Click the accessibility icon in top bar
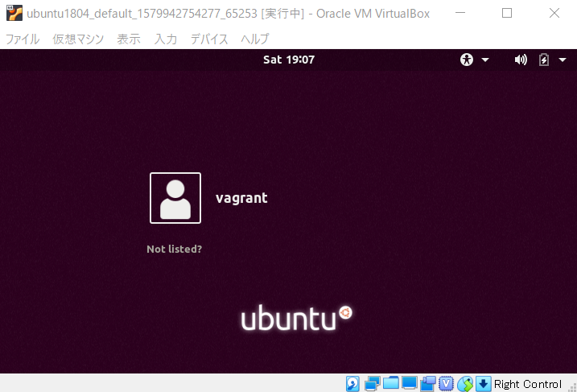Screen dimensions: 577x392 [x=467, y=60]
